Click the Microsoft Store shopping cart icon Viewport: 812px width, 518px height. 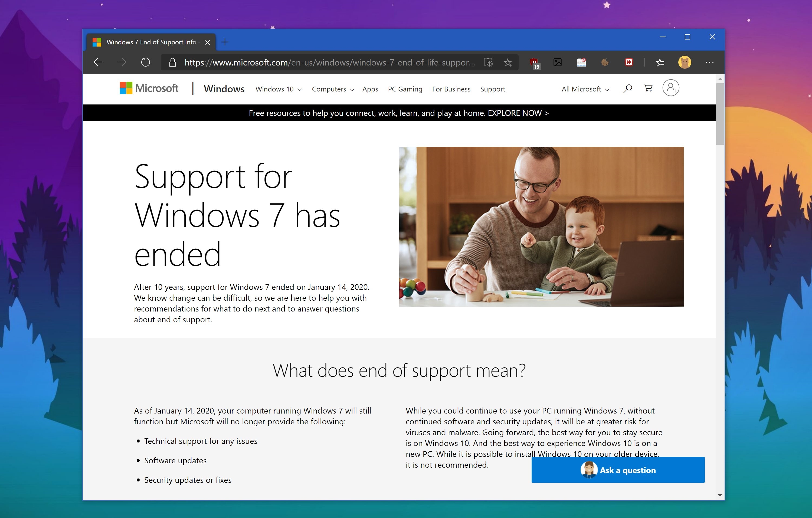coord(649,89)
